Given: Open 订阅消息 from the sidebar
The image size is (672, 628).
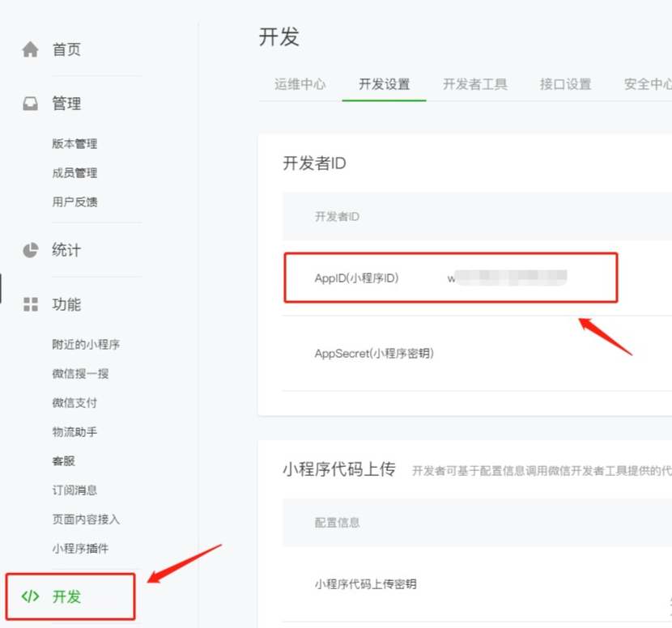Looking at the screenshot, I should (x=74, y=490).
